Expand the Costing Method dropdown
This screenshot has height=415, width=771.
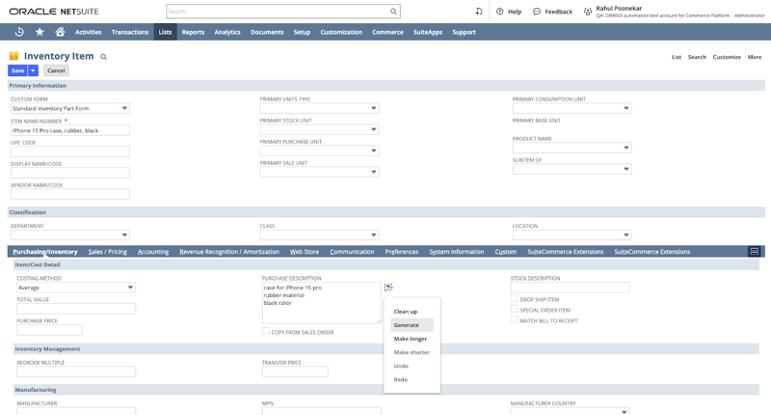130,288
